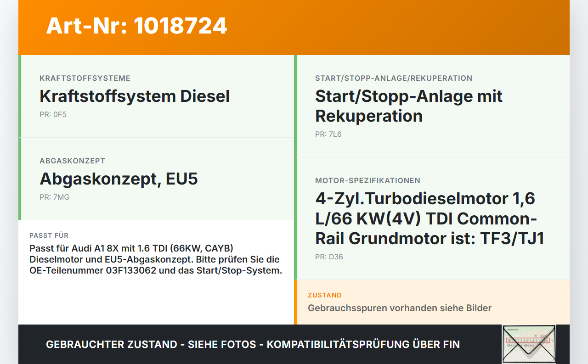The height and width of the screenshot is (364, 588).
Task: Click the PR: 0F5 code
Action: pos(53,114)
